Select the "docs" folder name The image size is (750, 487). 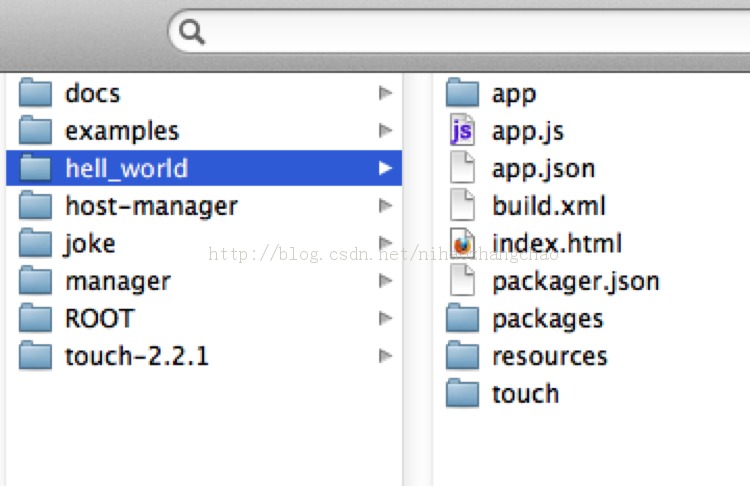[92, 93]
